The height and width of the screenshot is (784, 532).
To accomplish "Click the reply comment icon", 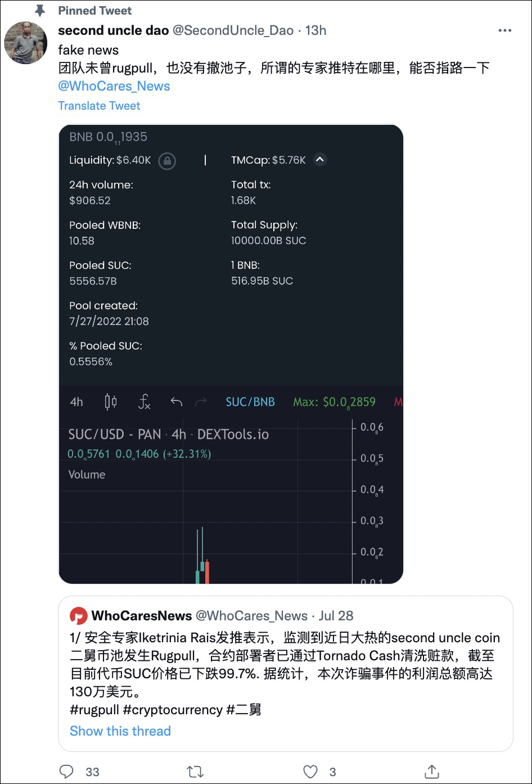I will pyautogui.click(x=67, y=771).
